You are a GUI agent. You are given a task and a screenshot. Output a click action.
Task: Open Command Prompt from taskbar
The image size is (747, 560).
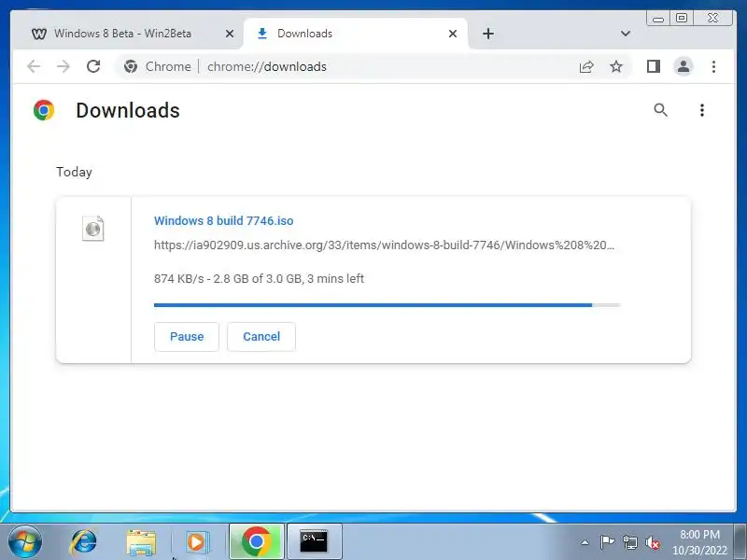[314, 542]
